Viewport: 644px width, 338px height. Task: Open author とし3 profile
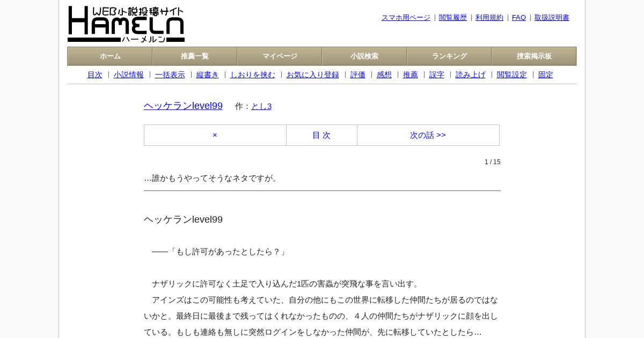point(261,106)
